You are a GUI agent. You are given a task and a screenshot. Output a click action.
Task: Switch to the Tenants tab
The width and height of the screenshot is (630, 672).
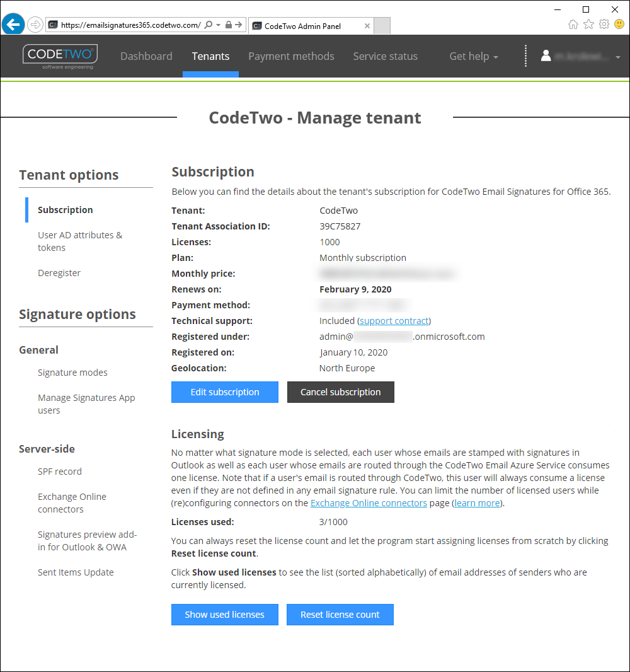pos(210,55)
